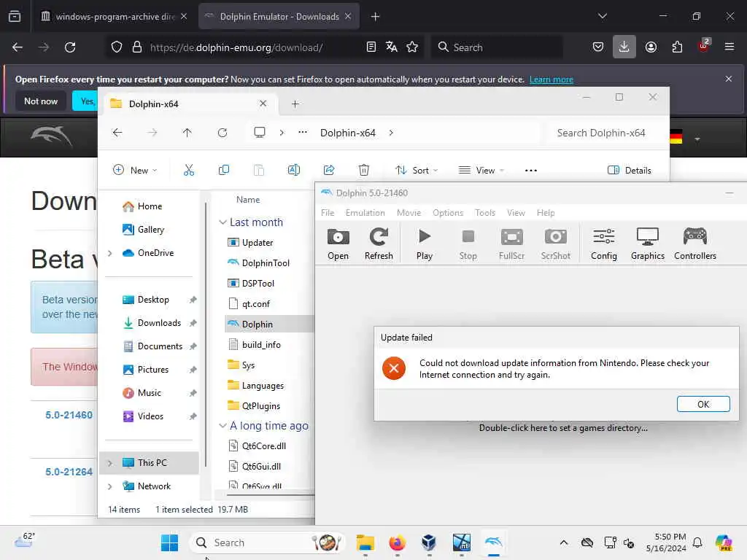The height and width of the screenshot is (560, 747).
Task: Expand Network in navigation pane
Action: pos(110,486)
